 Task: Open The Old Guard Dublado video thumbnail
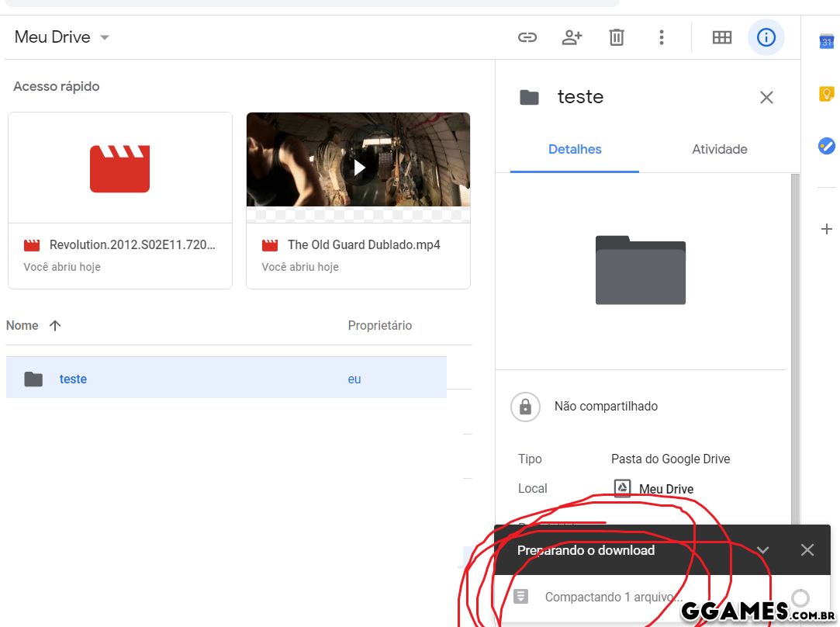point(358,167)
